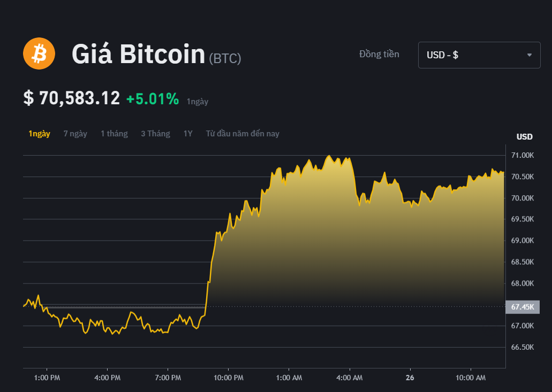The image size is (552, 392).
Task: Click the USD label above the price axis
Action: tap(524, 136)
